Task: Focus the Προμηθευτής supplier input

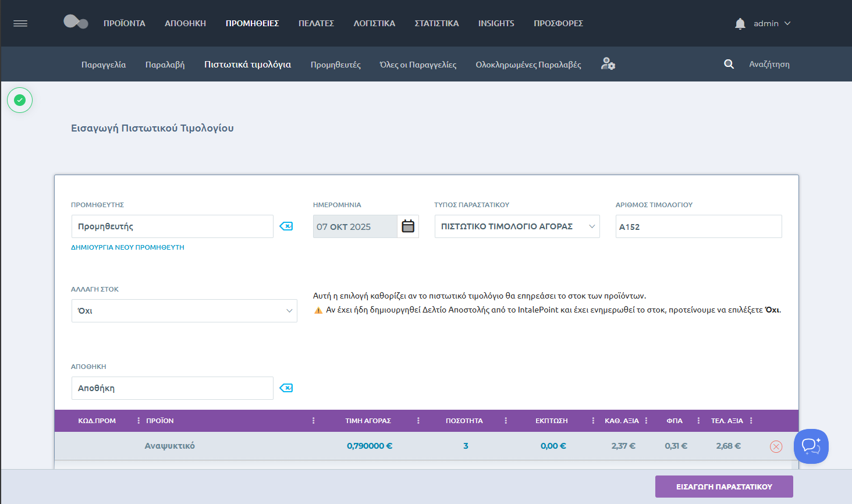Action: click(x=172, y=226)
